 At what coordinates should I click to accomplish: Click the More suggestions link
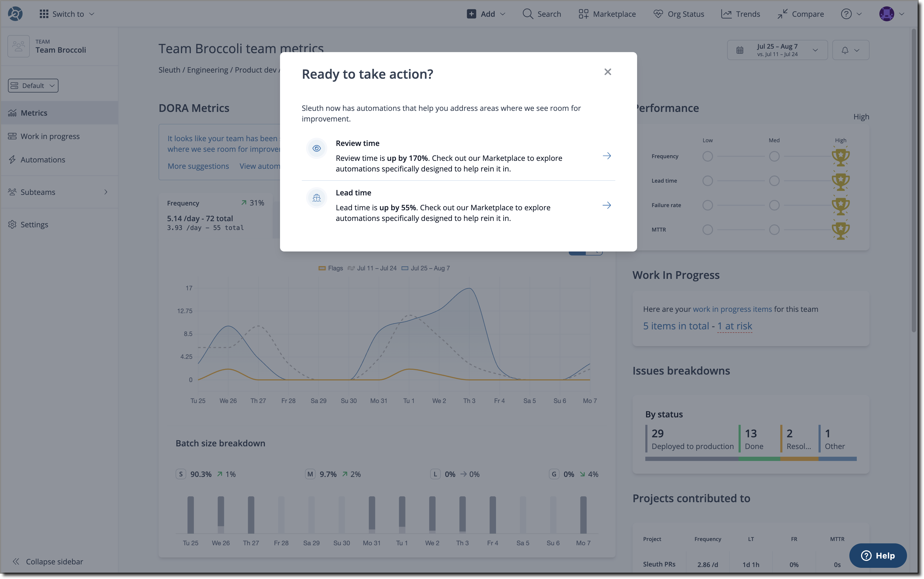pyautogui.click(x=198, y=166)
